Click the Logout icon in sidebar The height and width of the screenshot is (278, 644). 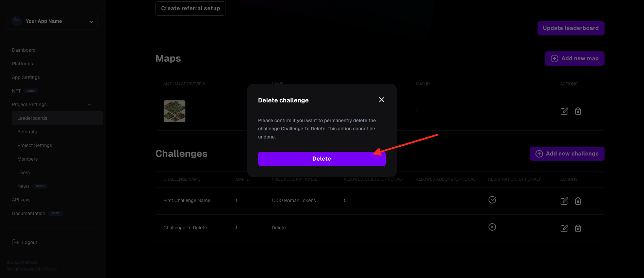pos(16,242)
